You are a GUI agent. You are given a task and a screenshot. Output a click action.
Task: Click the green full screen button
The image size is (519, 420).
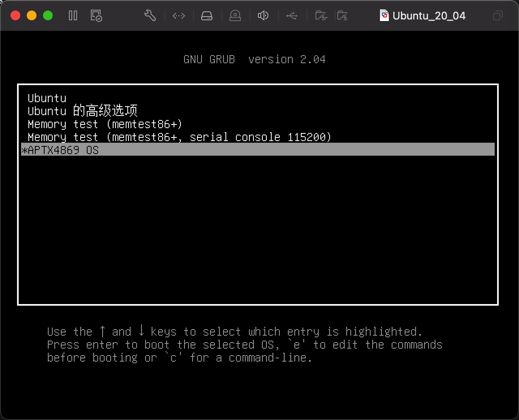click(48, 16)
